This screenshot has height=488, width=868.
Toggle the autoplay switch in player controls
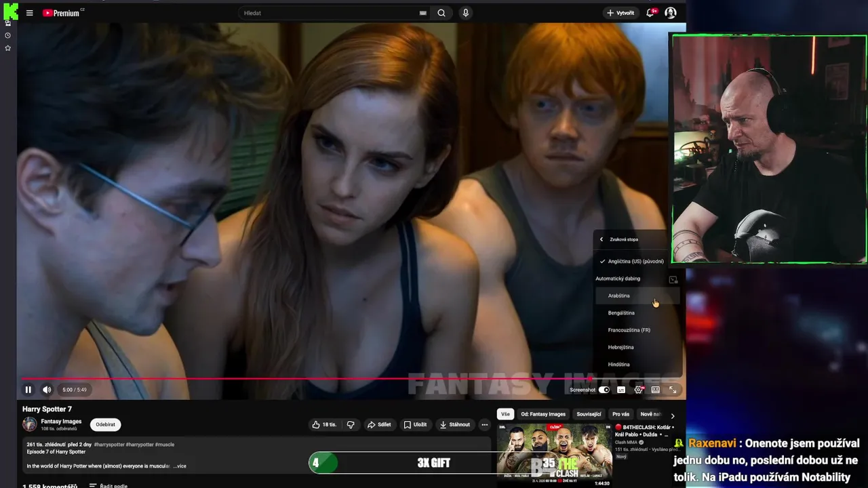tap(604, 390)
